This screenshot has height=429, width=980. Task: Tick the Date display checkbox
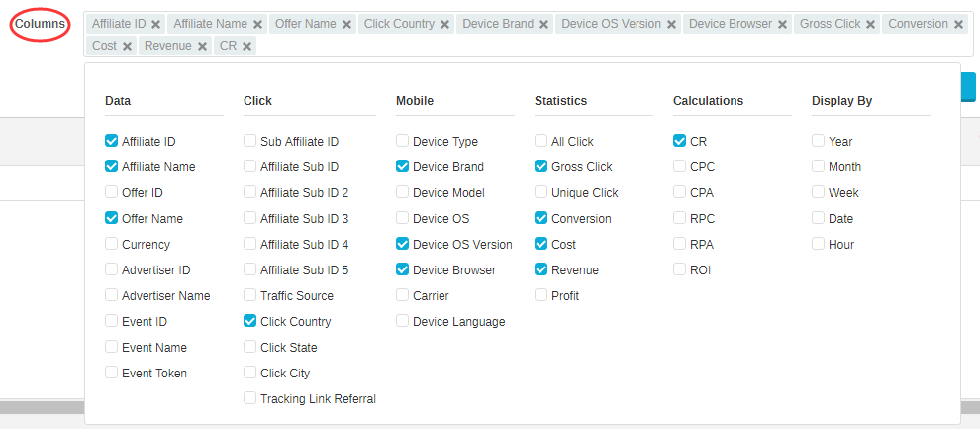point(818,218)
